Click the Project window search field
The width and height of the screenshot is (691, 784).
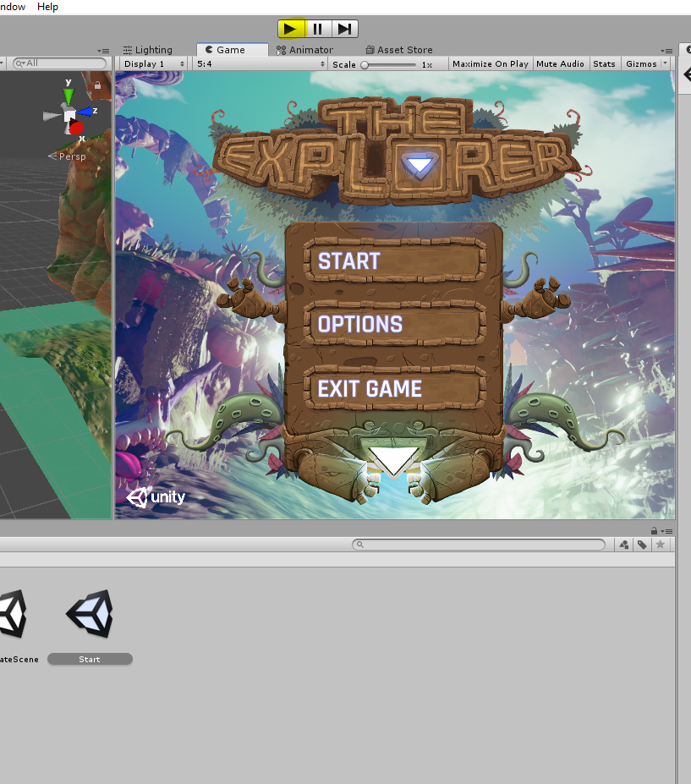click(479, 545)
